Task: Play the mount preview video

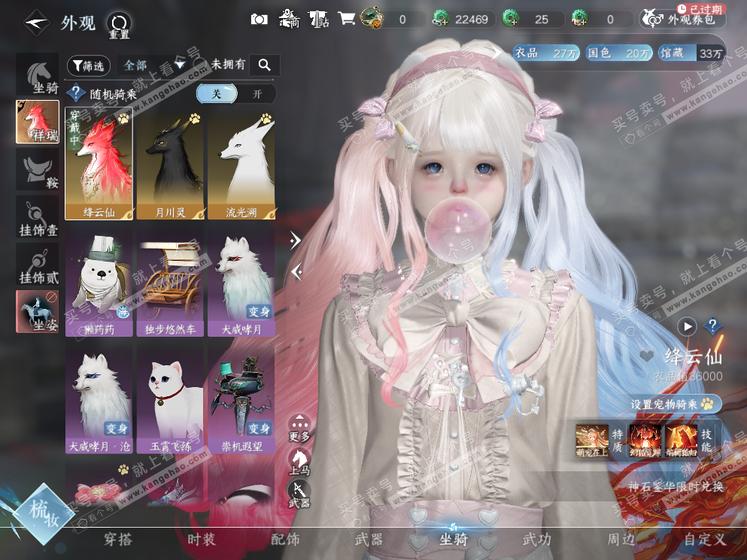Action: (x=688, y=326)
